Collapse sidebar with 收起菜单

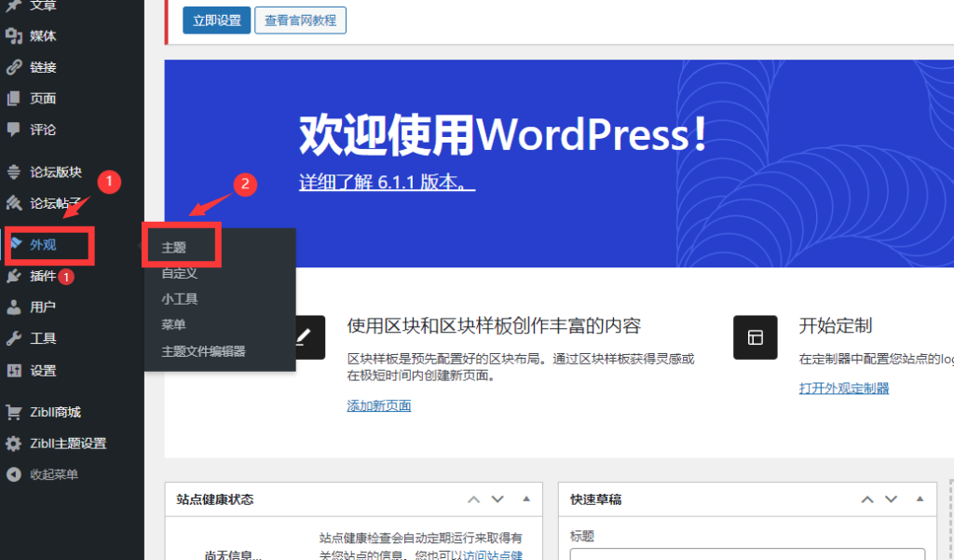point(54,475)
